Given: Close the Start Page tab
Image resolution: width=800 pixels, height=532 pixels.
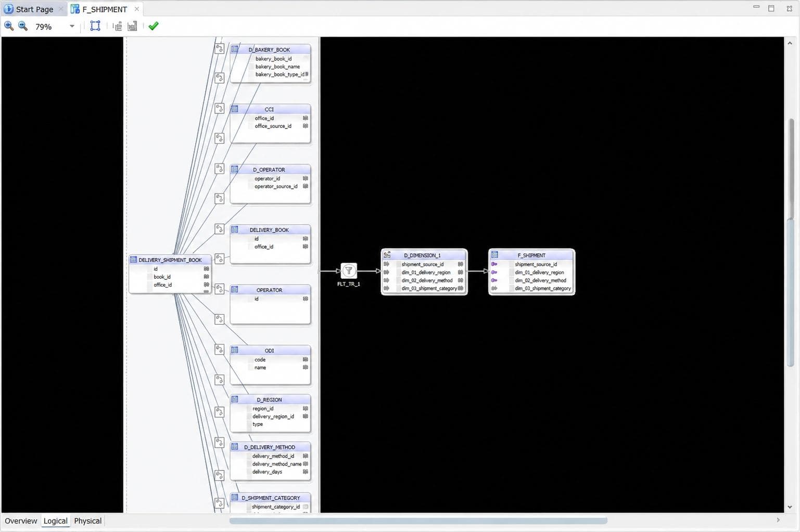Looking at the screenshot, I should [x=61, y=9].
